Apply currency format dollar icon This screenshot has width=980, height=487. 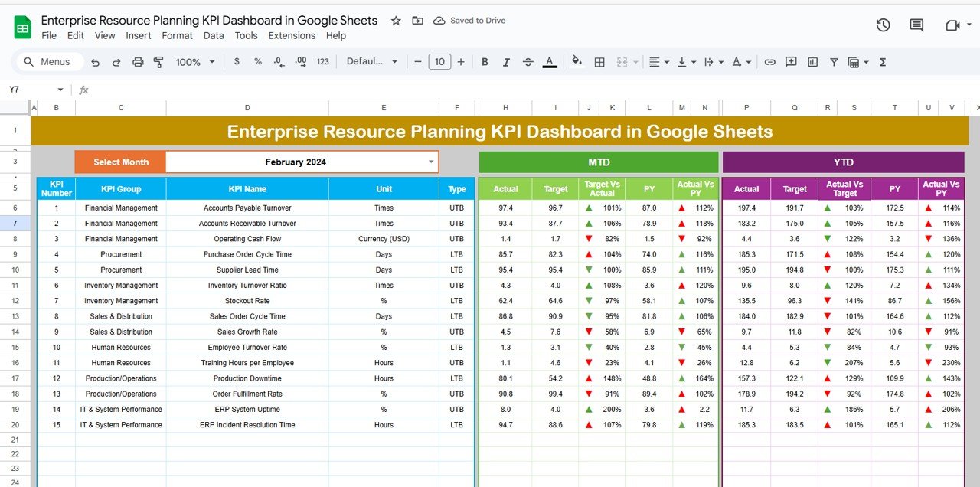click(x=237, y=62)
